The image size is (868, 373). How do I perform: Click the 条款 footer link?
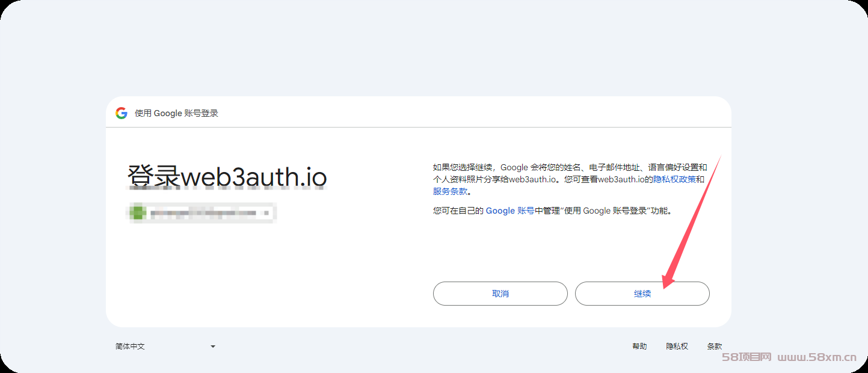(715, 347)
